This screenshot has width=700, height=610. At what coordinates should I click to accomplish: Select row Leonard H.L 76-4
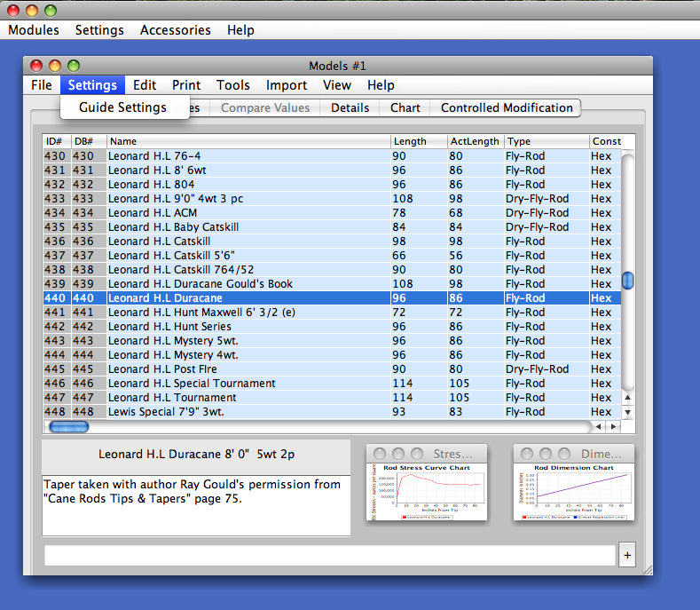tap(332, 156)
